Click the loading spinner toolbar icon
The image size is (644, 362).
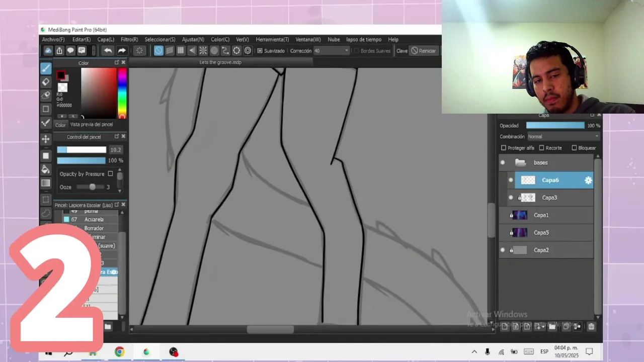click(x=139, y=50)
